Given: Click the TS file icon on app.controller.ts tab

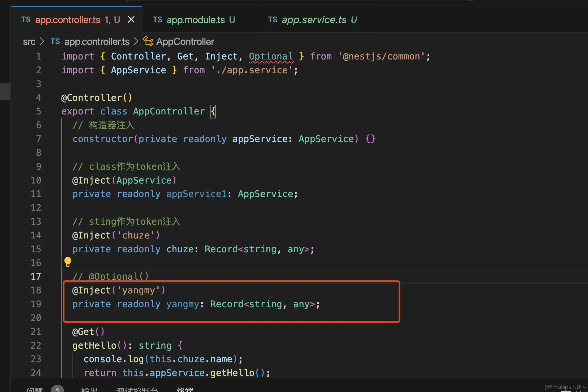Looking at the screenshot, I should click(26, 19).
